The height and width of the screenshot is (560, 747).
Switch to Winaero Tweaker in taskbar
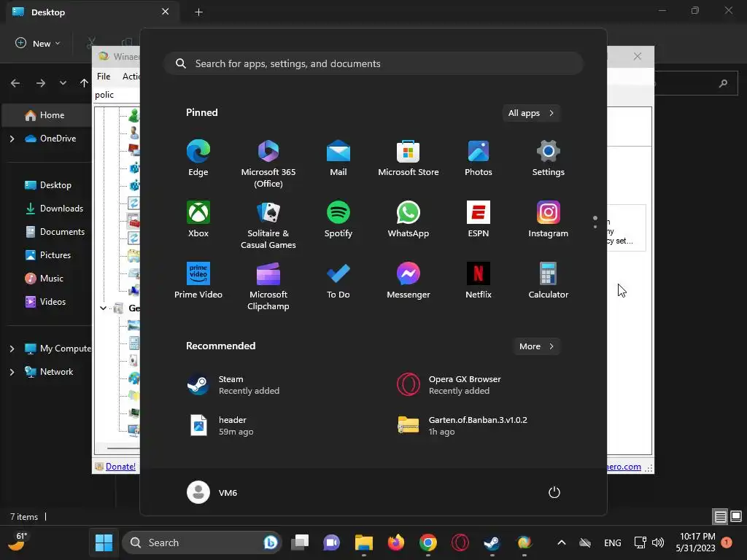pos(524,542)
